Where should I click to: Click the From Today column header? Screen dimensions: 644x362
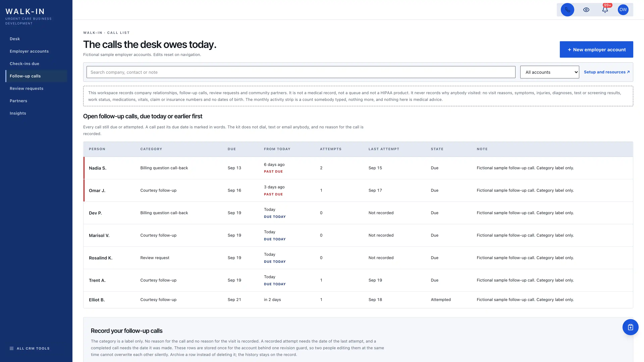[277, 149]
